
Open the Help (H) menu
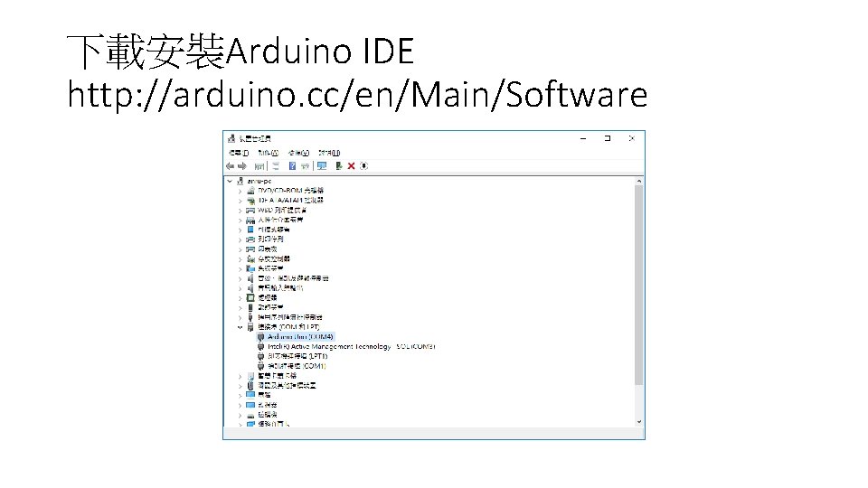pos(329,153)
